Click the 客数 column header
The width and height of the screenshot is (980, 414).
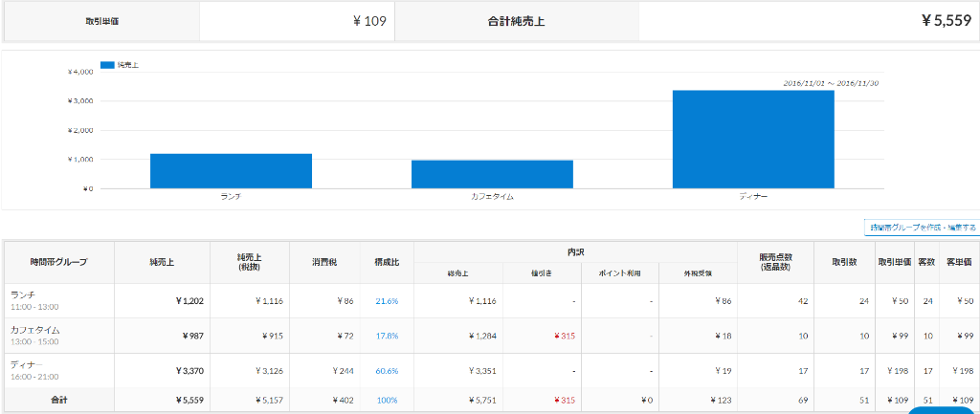click(x=926, y=262)
